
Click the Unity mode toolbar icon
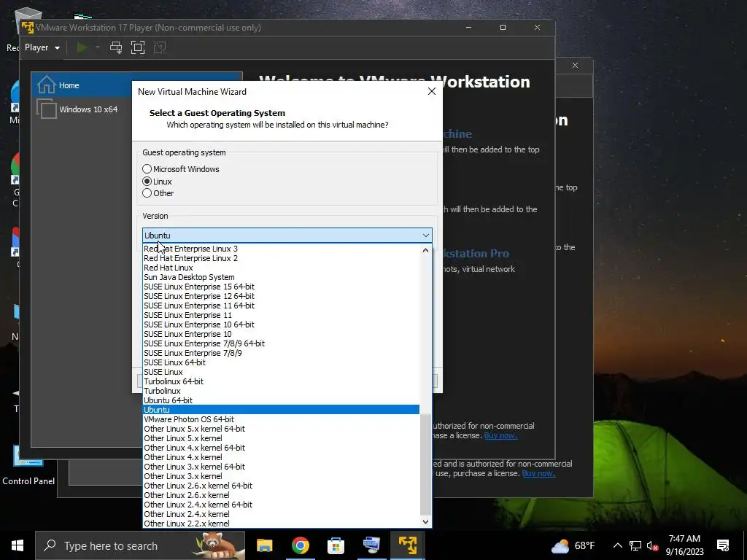(160, 47)
